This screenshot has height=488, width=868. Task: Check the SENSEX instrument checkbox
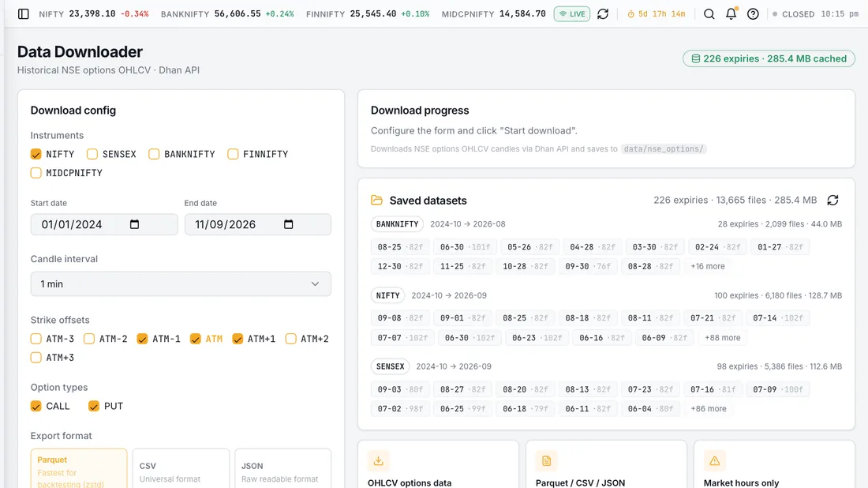click(92, 154)
